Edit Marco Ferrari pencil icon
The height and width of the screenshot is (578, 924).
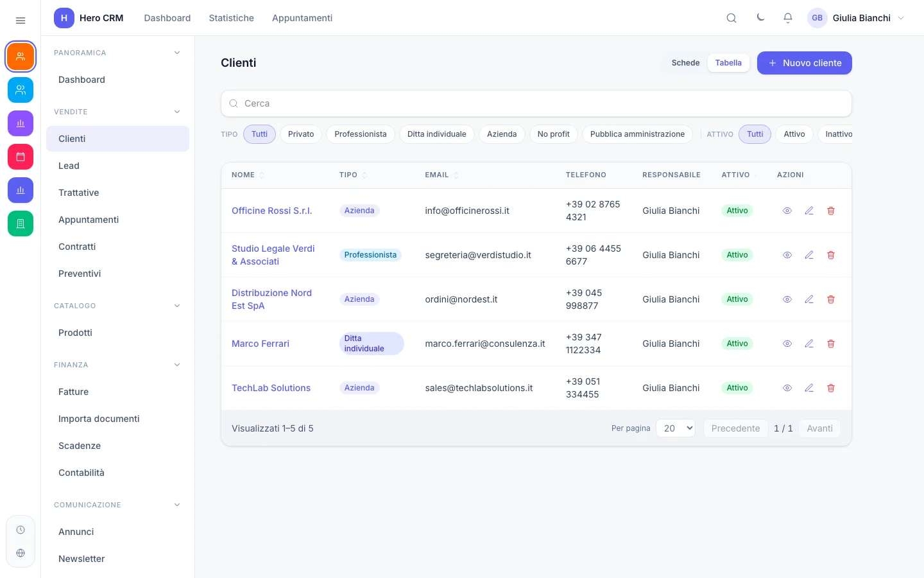[x=809, y=344]
